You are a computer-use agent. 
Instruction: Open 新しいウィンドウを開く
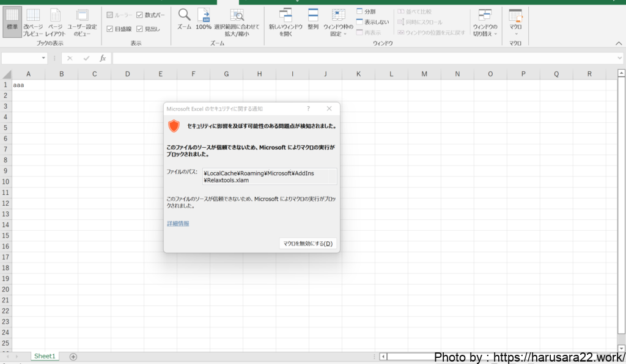point(285,21)
